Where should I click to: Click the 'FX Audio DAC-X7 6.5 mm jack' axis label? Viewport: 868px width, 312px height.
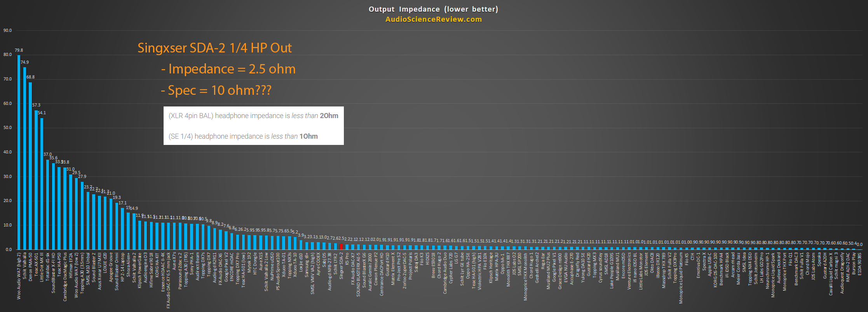tap(168, 281)
